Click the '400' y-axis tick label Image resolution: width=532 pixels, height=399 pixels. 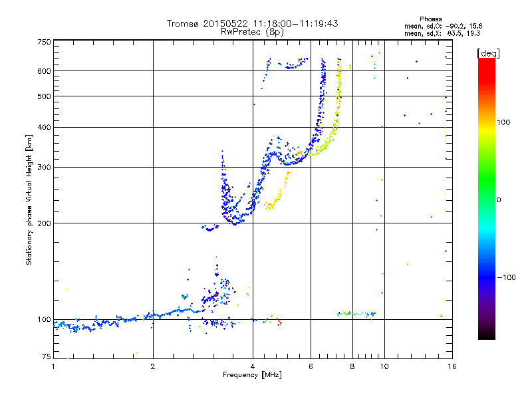[x=44, y=127]
